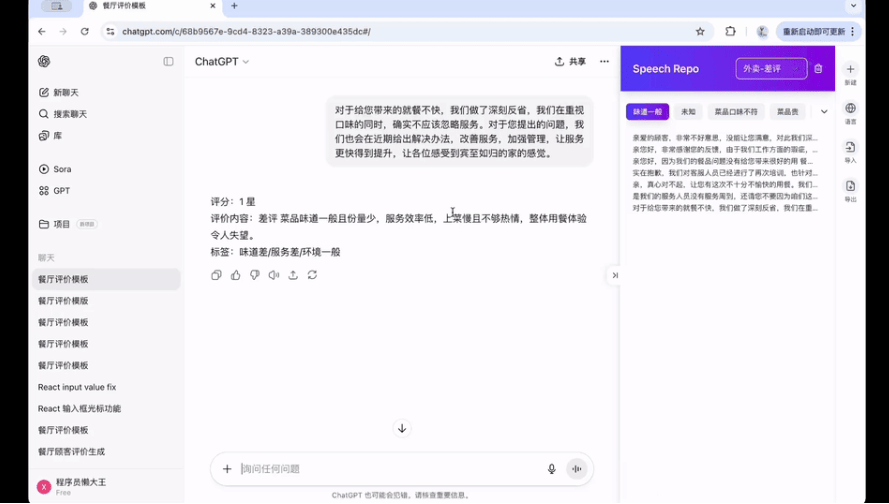Click the 共享 share button
889x504 pixels.
(x=570, y=62)
